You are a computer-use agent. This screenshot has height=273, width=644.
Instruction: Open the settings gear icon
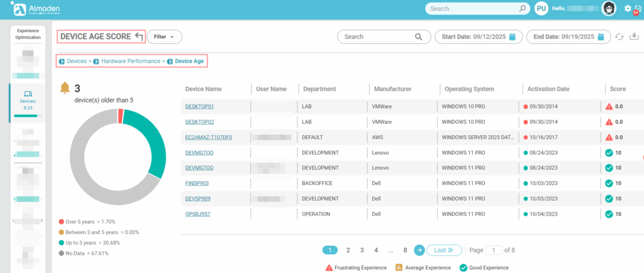(628, 9)
